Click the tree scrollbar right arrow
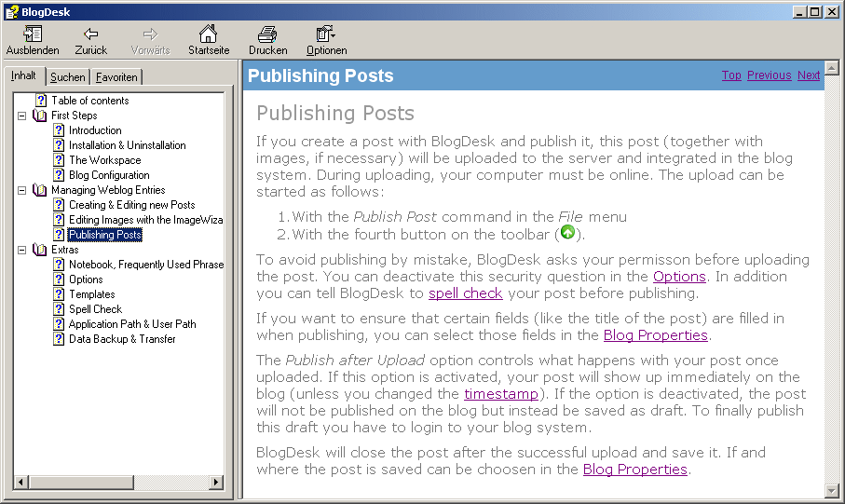The height and width of the screenshot is (504, 845). pyautogui.click(x=216, y=482)
